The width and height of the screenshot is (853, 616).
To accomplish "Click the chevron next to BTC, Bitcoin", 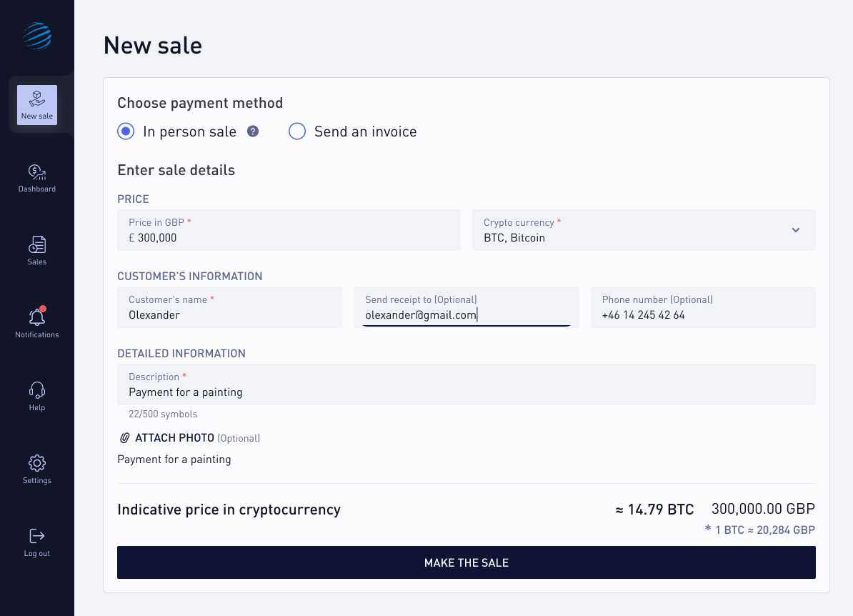I will coord(795,230).
